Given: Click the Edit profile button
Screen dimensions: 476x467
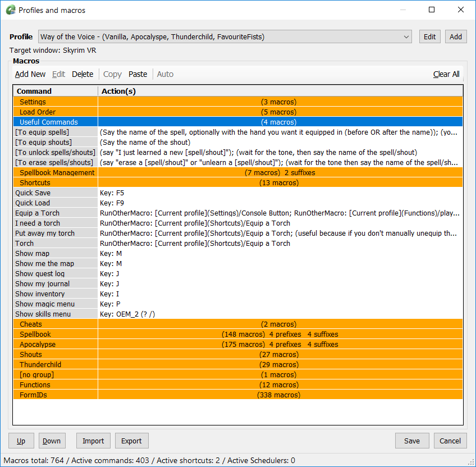Looking at the screenshot, I should pos(429,37).
